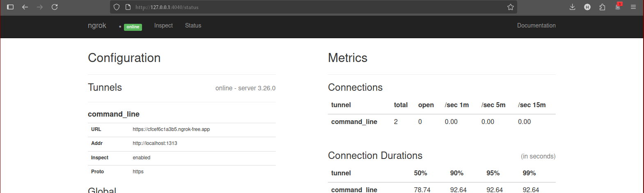Click command_line row in Connections table
The height and width of the screenshot is (193, 644).
click(354, 122)
